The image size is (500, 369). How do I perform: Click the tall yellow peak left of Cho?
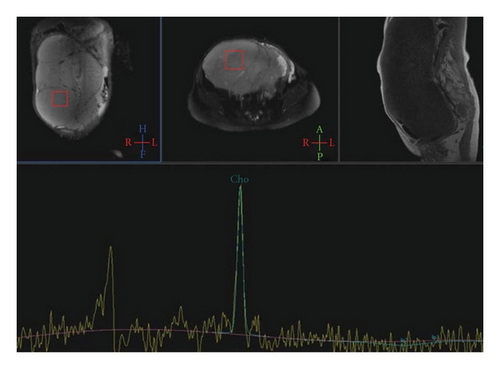[111, 248]
